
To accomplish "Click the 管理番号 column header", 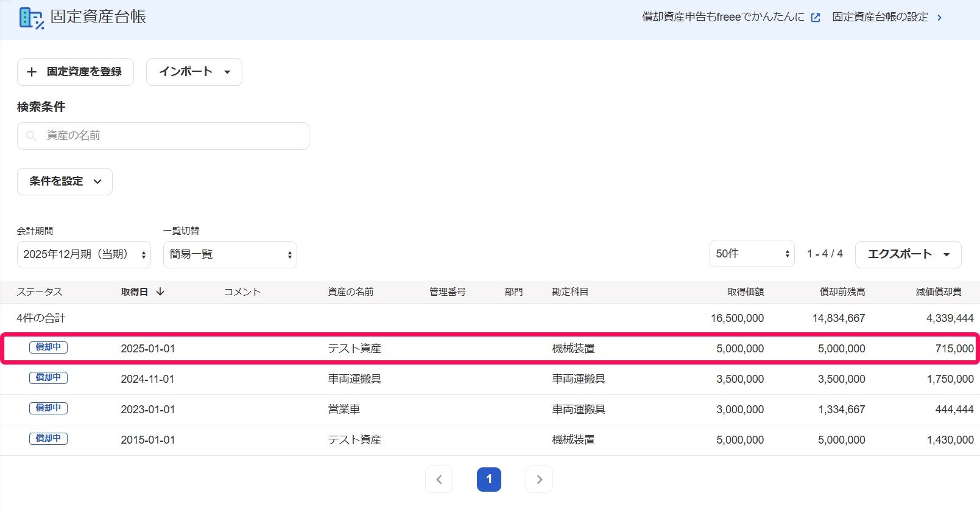I will [x=448, y=292].
